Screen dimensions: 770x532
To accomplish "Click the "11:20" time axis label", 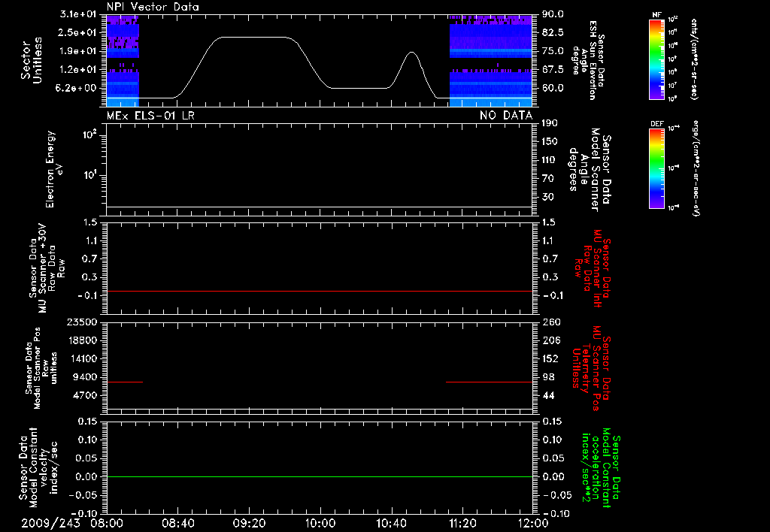I will 462,523.
